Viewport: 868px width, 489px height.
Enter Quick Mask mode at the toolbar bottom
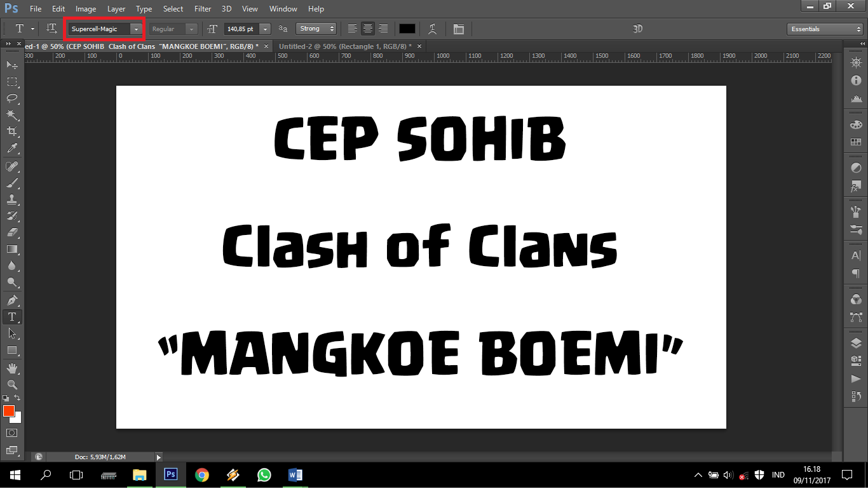[x=11, y=432]
